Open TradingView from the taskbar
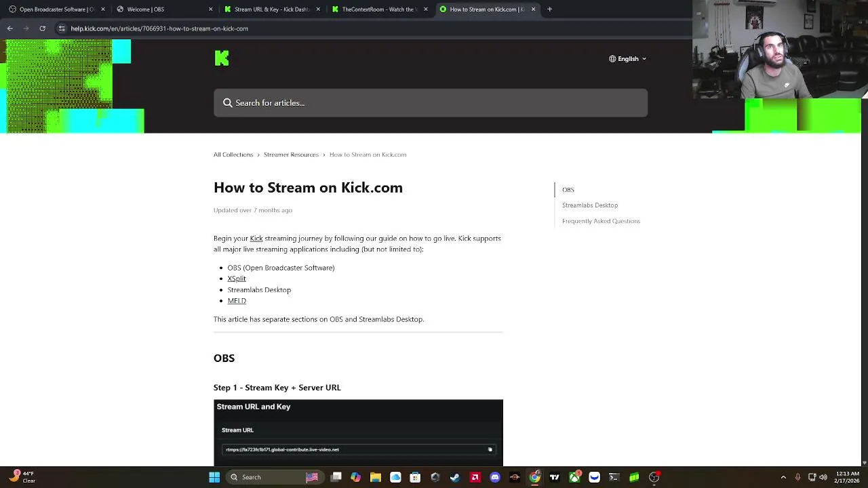868x488 pixels. [x=555, y=477]
